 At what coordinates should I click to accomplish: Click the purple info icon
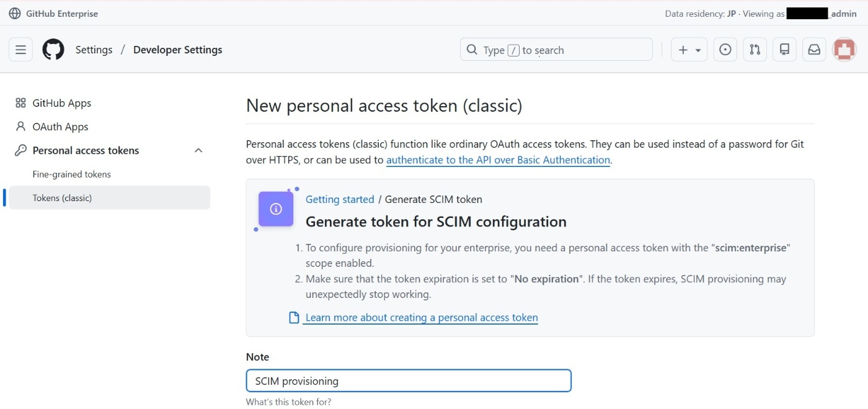[x=276, y=209]
